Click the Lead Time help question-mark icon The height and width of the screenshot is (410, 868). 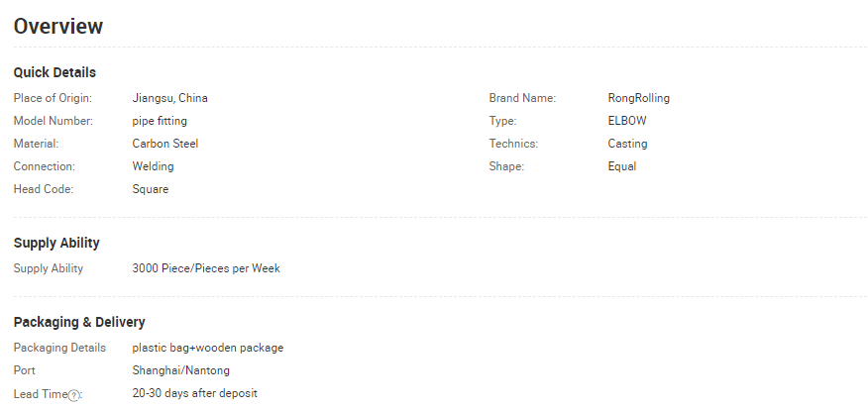pyautogui.click(x=73, y=395)
